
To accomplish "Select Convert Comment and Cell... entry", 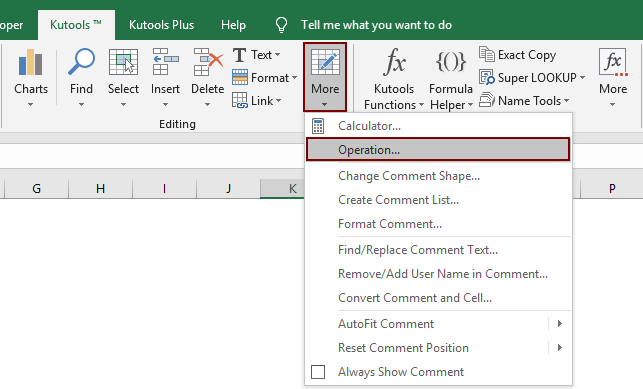I will (x=438, y=298).
